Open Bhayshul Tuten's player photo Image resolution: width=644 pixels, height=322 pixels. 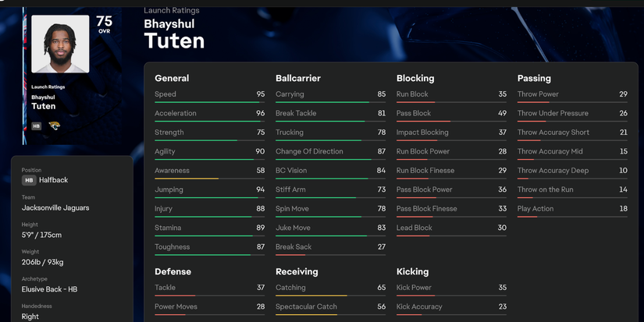pos(60,44)
